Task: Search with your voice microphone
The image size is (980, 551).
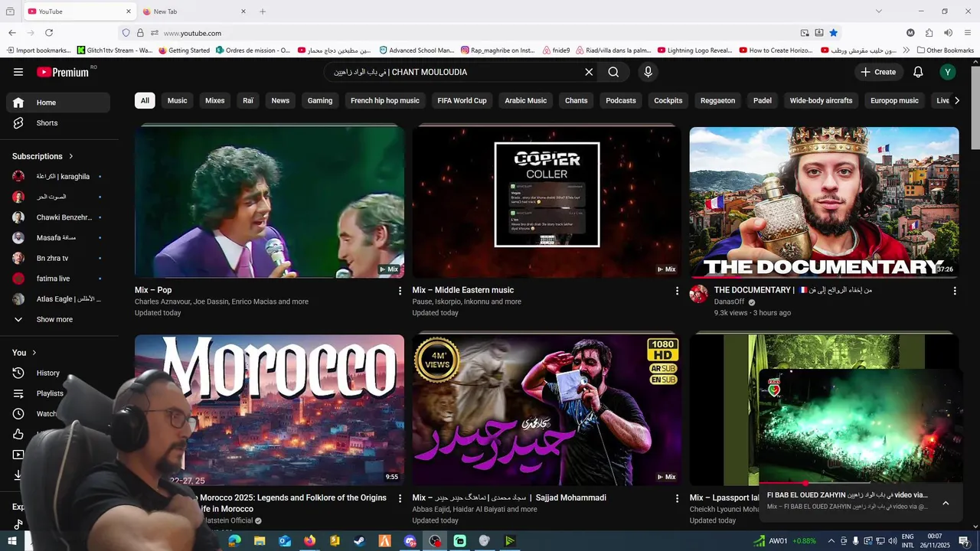Action: point(648,72)
